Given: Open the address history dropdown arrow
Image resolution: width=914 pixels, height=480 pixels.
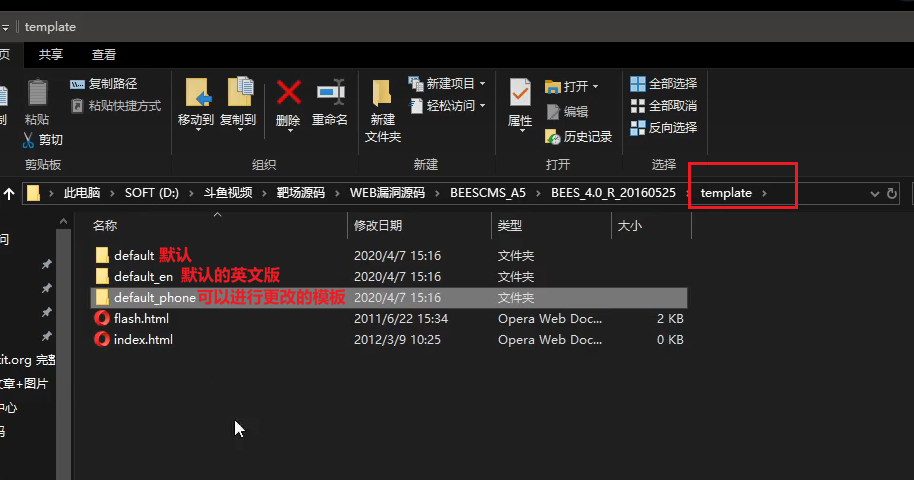Looking at the screenshot, I should click(874, 194).
